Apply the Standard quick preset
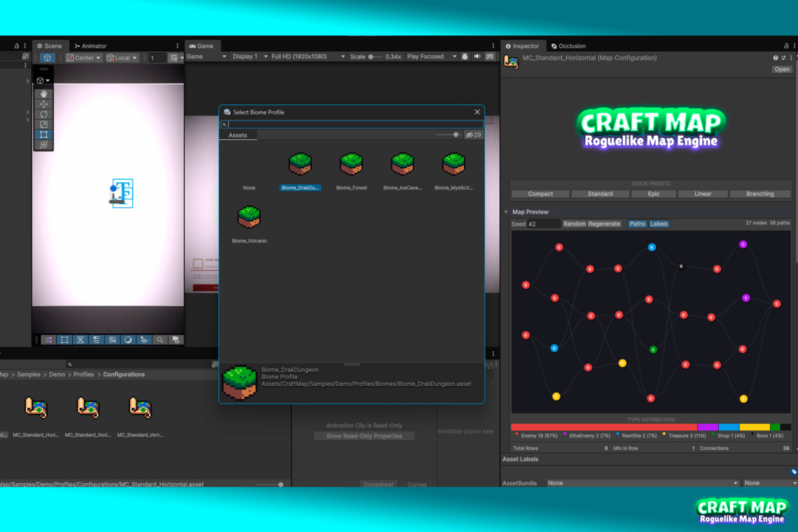This screenshot has width=798, height=532. pyautogui.click(x=600, y=194)
